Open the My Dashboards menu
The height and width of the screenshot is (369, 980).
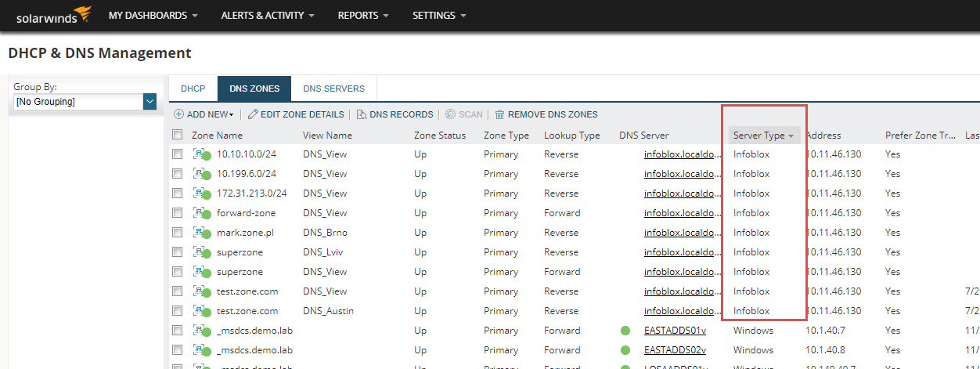coord(153,16)
